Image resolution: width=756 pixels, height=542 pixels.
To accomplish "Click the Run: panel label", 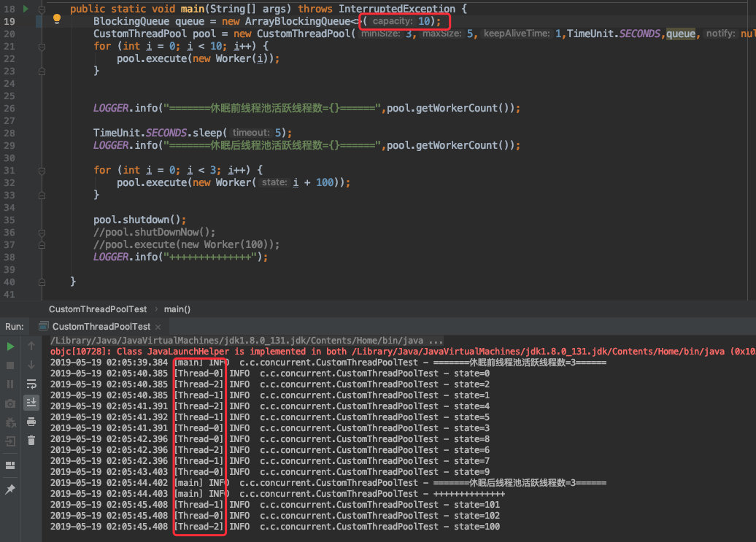I will 14,327.
